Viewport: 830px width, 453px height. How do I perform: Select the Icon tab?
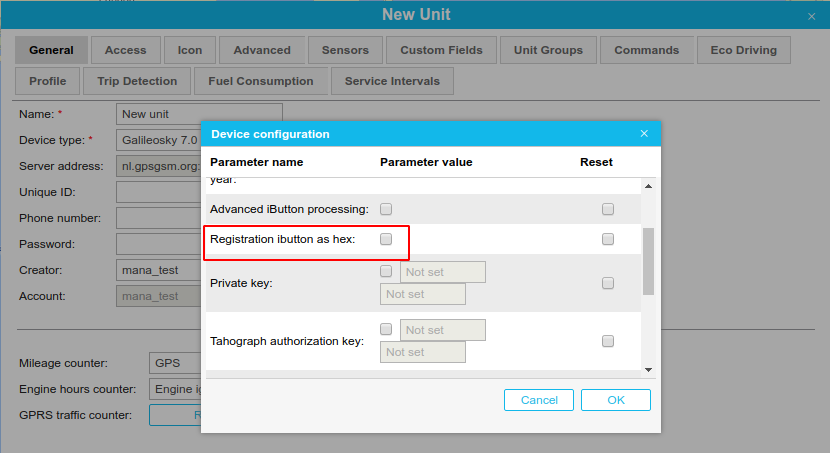(x=190, y=50)
